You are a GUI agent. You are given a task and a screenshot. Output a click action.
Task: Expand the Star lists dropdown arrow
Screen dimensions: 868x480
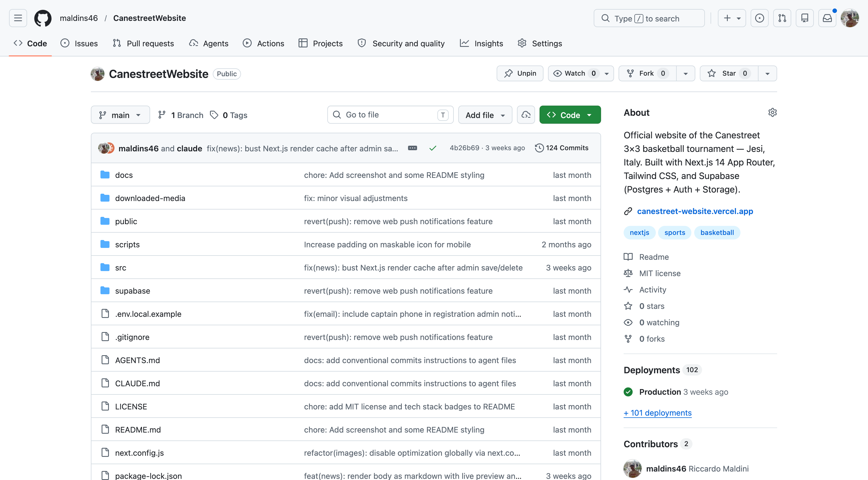click(x=768, y=73)
